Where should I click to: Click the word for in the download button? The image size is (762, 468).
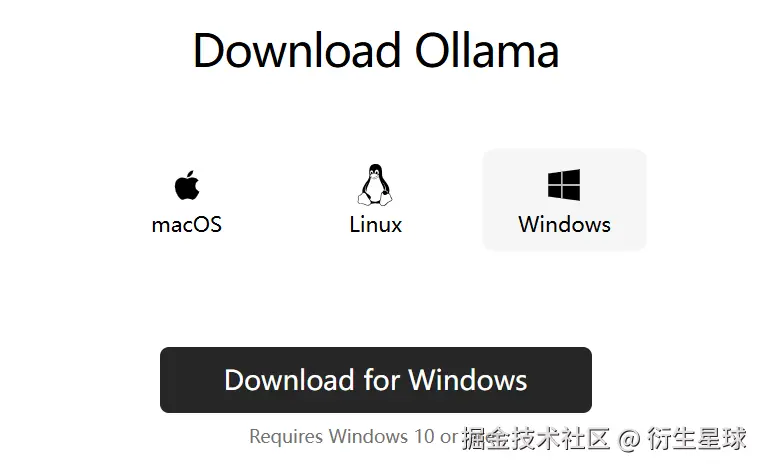pos(382,380)
